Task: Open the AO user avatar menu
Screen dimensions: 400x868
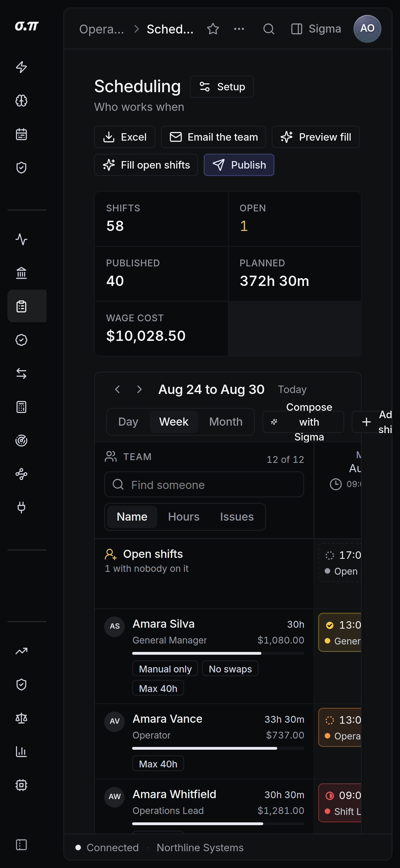Action: point(367,29)
